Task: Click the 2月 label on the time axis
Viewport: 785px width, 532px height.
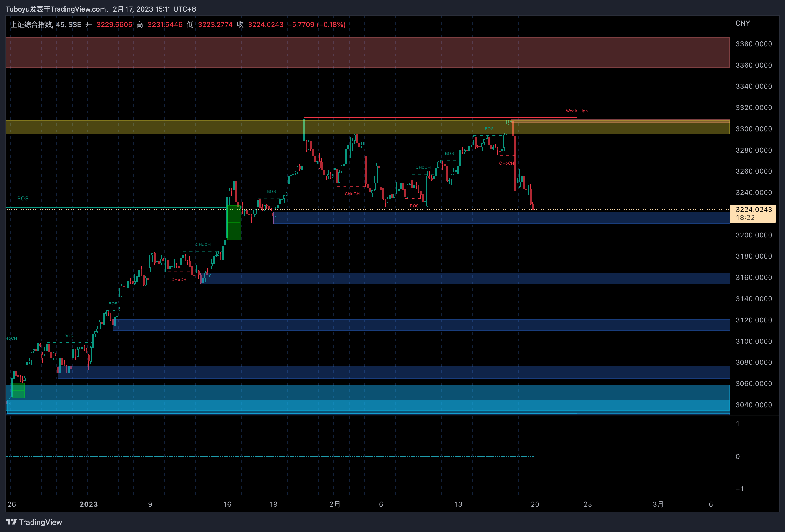Action: click(x=335, y=504)
